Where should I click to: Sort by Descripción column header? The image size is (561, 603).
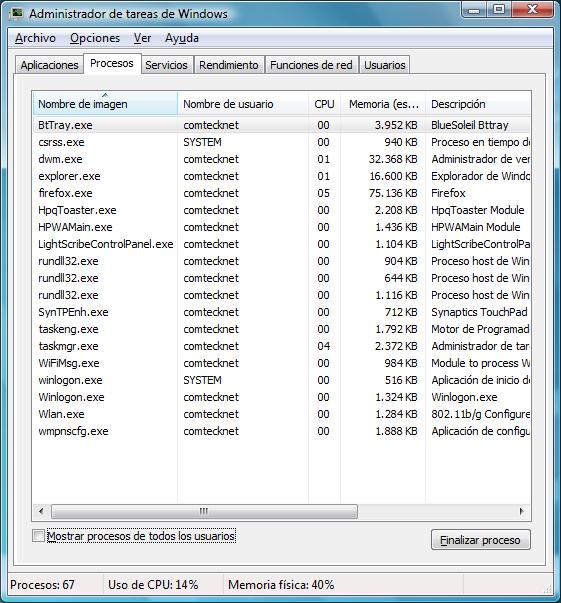tap(478, 103)
